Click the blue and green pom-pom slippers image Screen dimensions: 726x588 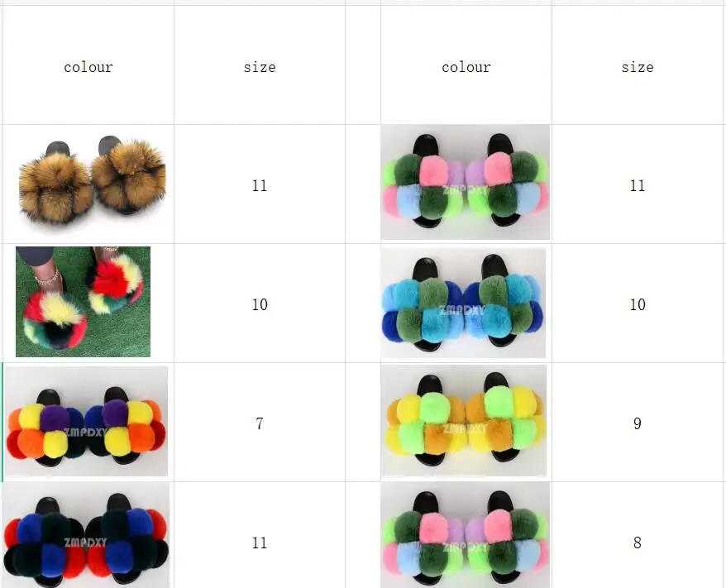coord(463,303)
